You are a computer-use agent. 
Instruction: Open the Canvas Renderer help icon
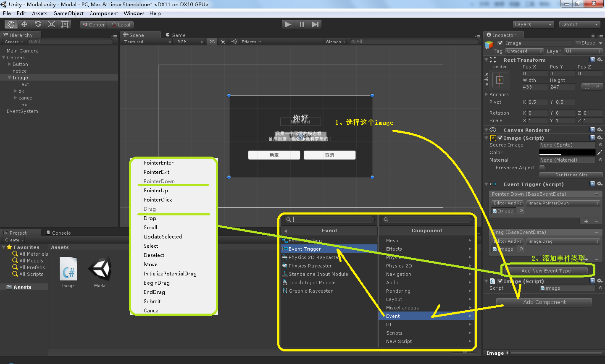[592, 130]
